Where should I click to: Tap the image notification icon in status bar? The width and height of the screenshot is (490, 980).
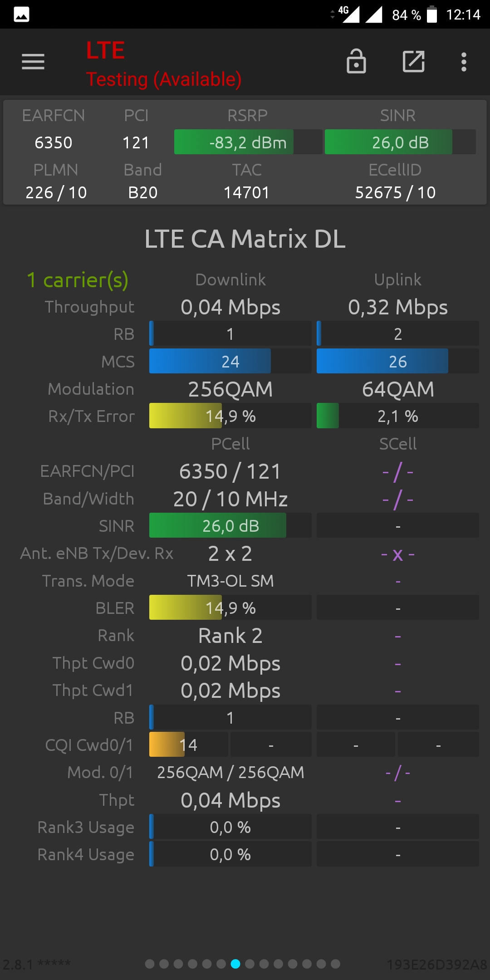(22, 15)
